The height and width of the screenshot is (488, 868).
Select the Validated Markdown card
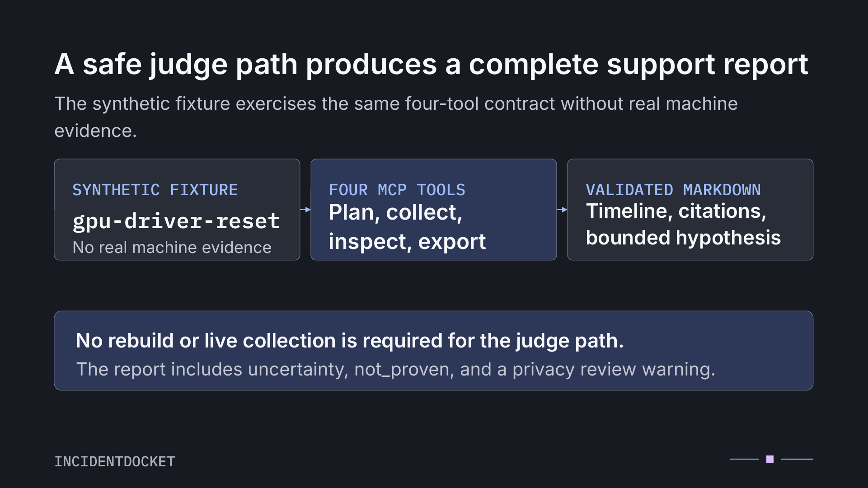(x=690, y=210)
